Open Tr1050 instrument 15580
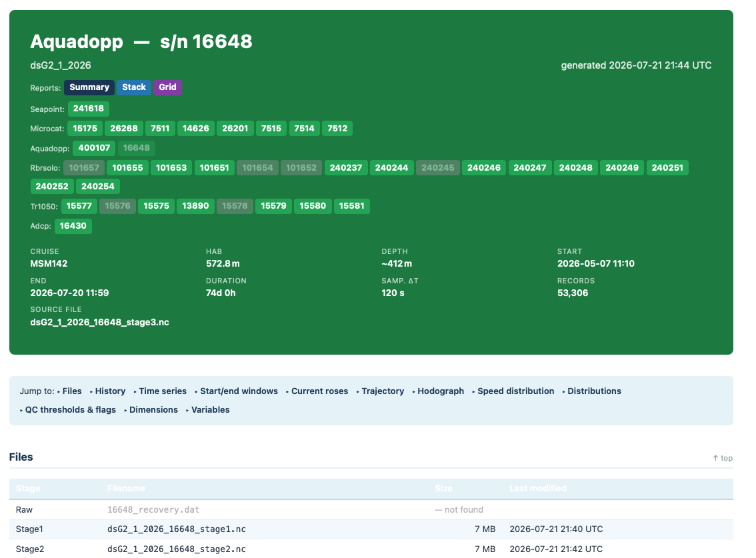Screen dimensions: 756x558 (313, 206)
